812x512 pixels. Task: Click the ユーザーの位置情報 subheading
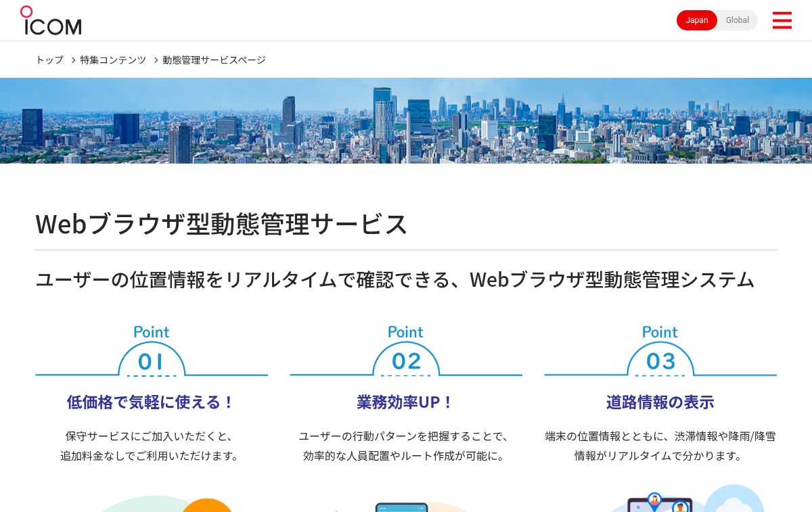394,279
